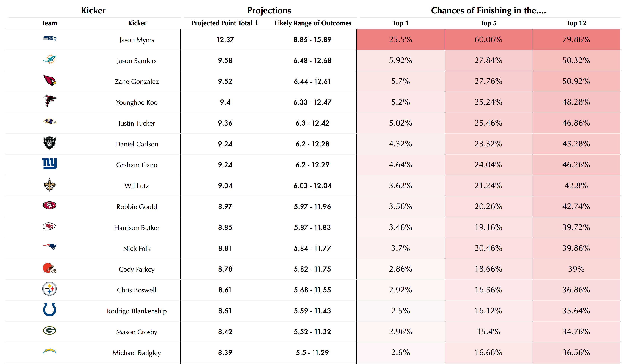Sort by the Top 1 column header
The height and width of the screenshot is (364, 626).
pos(400,23)
